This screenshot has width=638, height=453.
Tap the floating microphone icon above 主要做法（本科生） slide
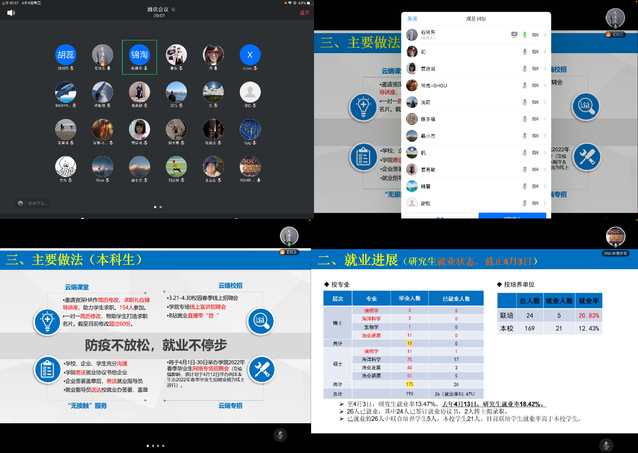point(288,236)
